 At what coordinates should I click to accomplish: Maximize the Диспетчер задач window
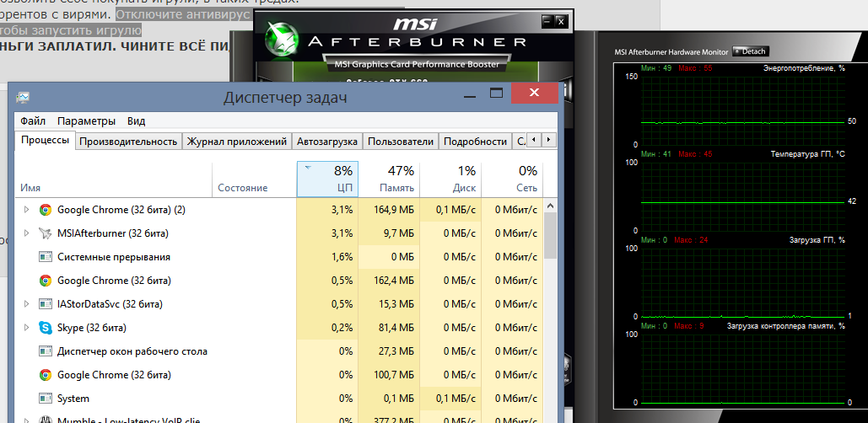click(496, 93)
